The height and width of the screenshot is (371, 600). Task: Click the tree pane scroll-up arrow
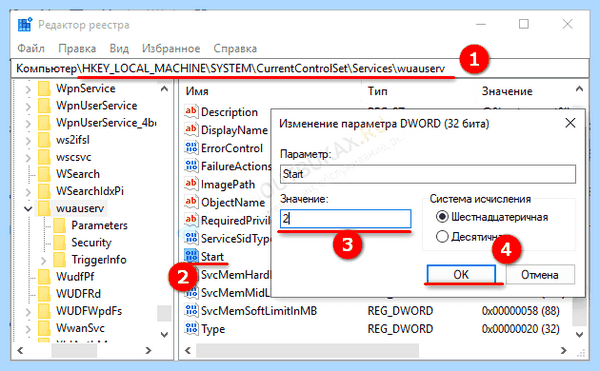pos(164,89)
